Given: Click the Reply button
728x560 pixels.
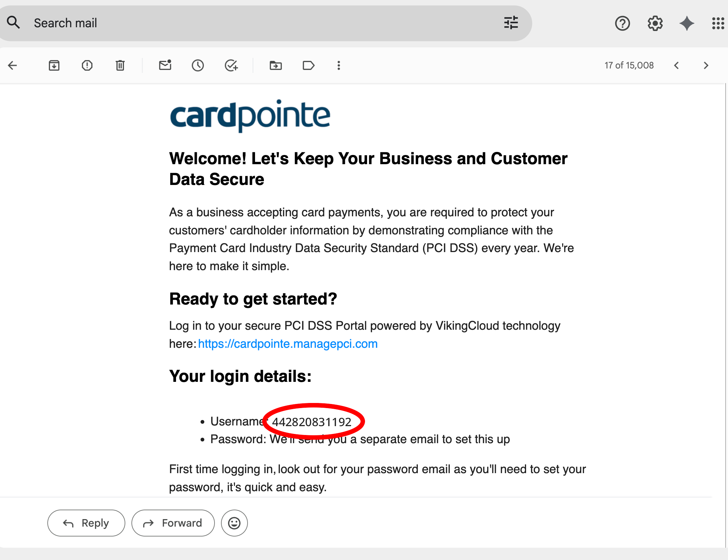Looking at the screenshot, I should tap(86, 523).
